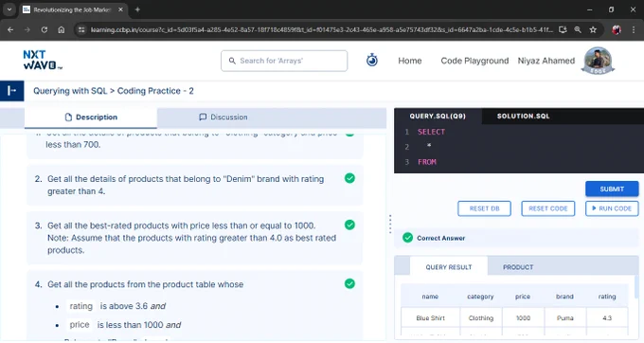
Task: Select question 3 about best-rated products
Action: click(x=195, y=238)
